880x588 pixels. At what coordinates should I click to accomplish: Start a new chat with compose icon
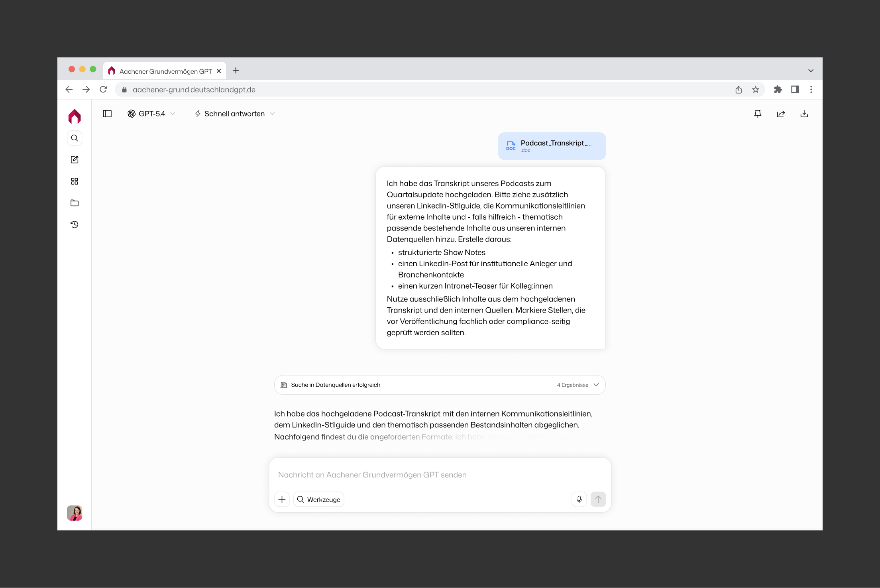pyautogui.click(x=75, y=159)
